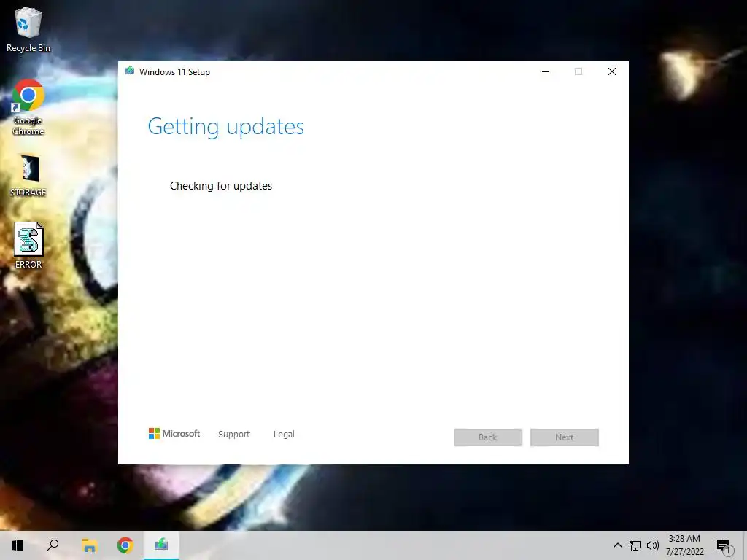Click the greyed-out Next button
Viewport: 747px width, 560px height.
click(565, 437)
